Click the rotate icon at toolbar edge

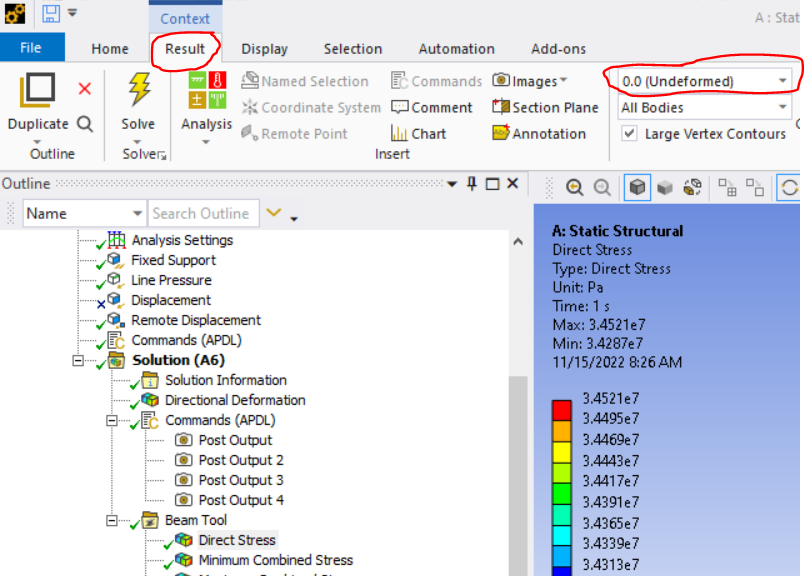tap(790, 187)
